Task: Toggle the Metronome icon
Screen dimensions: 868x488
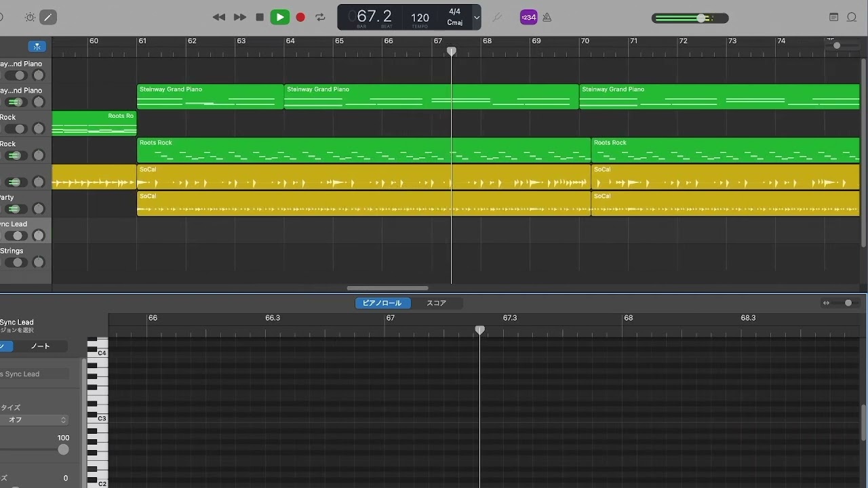Action: pyautogui.click(x=547, y=18)
